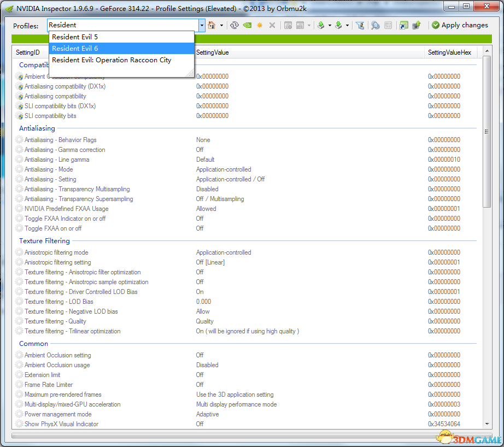Click gear icon beside Frame Rate Limiter

click(x=20, y=385)
